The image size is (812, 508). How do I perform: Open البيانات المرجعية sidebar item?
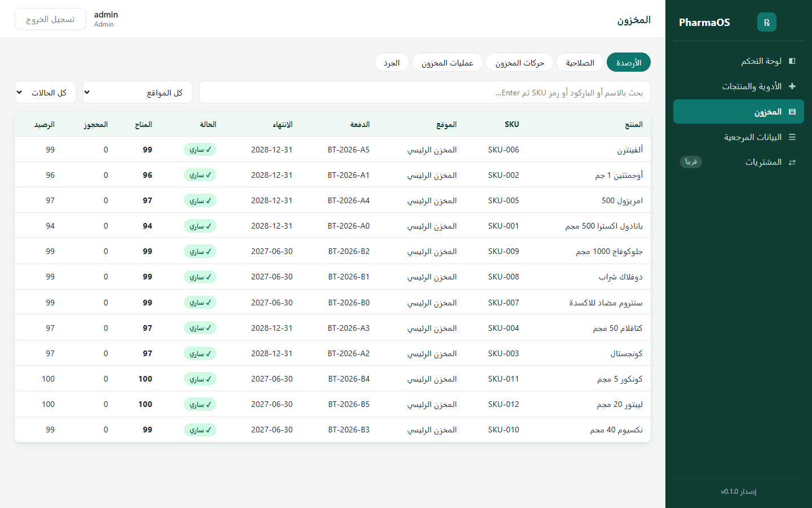tap(739, 137)
